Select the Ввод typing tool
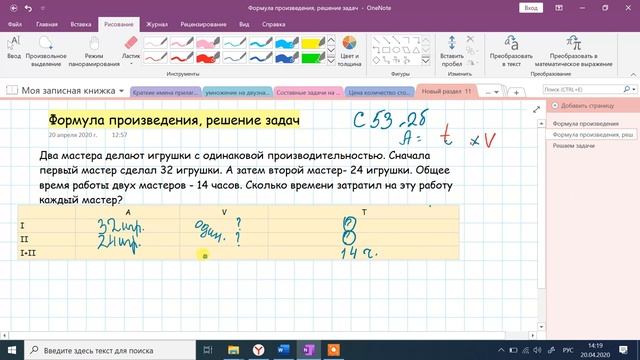The height and width of the screenshot is (360, 640). [x=14, y=48]
